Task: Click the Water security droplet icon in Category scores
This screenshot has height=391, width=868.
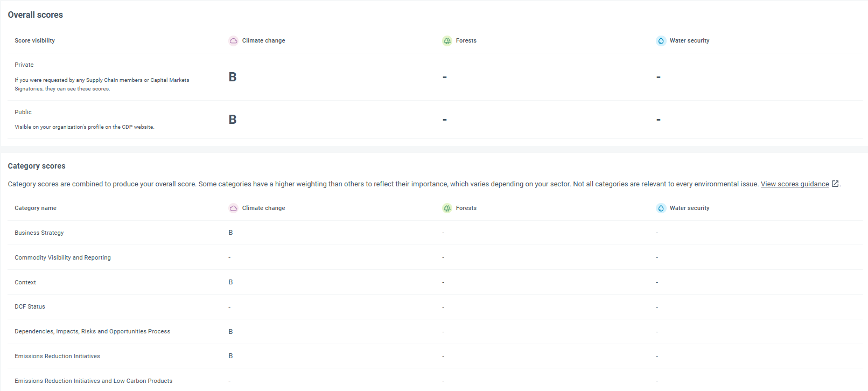Action: (x=661, y=208)
